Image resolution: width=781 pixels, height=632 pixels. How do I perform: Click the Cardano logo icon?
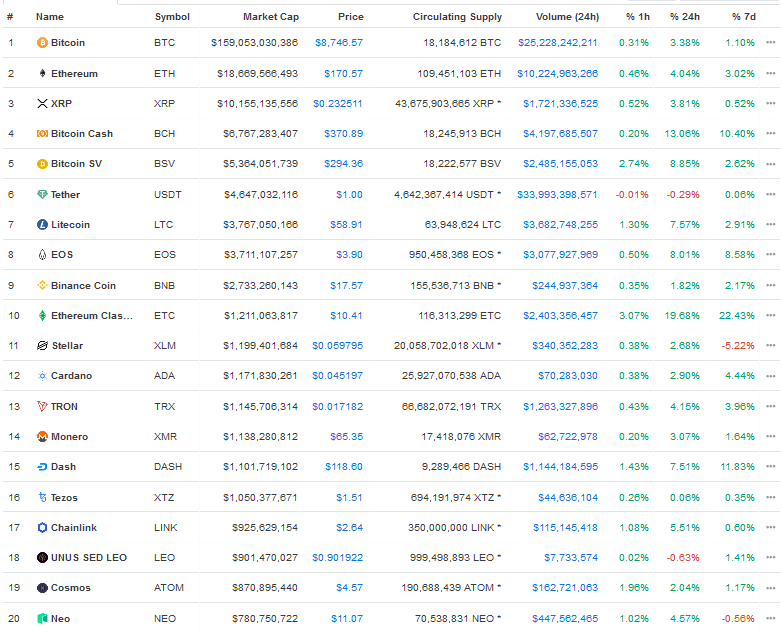[42, 376]
